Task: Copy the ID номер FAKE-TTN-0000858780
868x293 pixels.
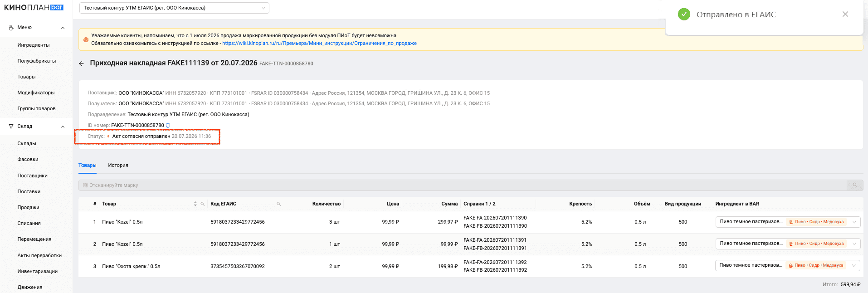Action: pos(168,125)
